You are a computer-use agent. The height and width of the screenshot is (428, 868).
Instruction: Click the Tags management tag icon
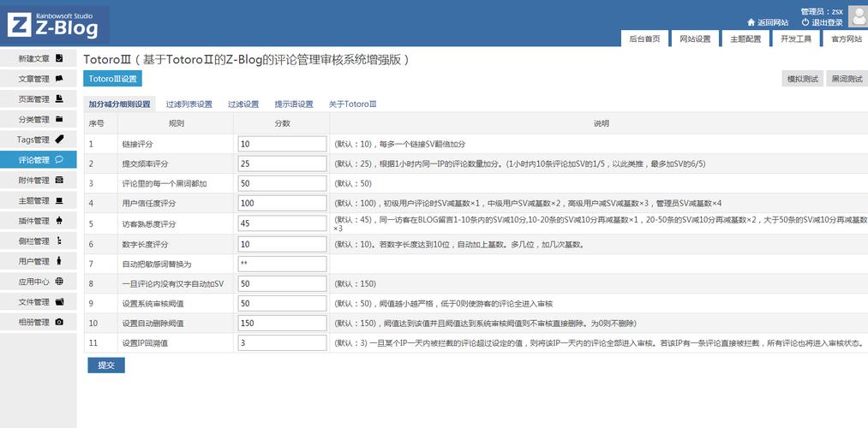point(59,140)
